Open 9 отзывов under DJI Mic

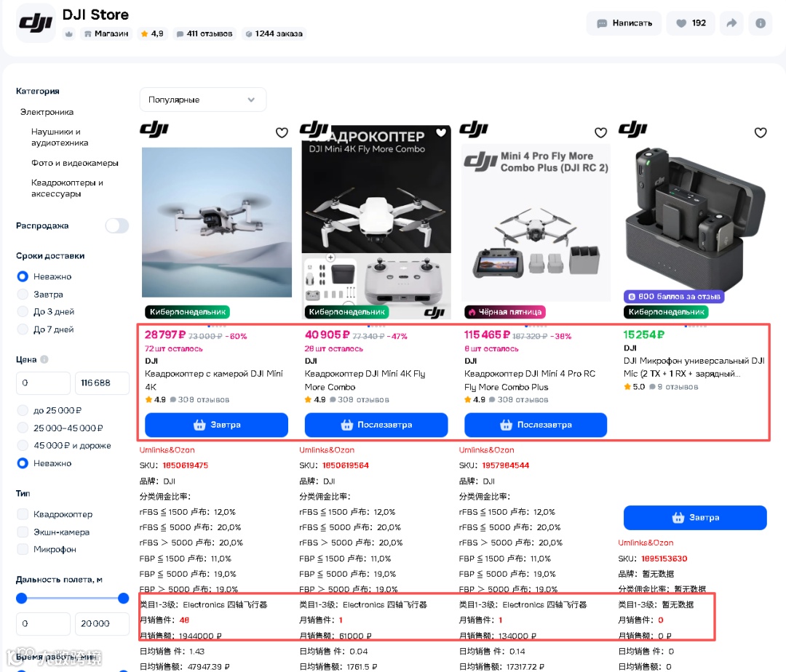(x=673, y=387)
